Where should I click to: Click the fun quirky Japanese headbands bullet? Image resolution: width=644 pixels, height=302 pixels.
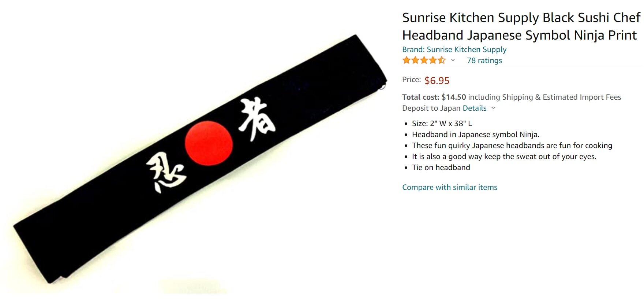pos(512,146)
